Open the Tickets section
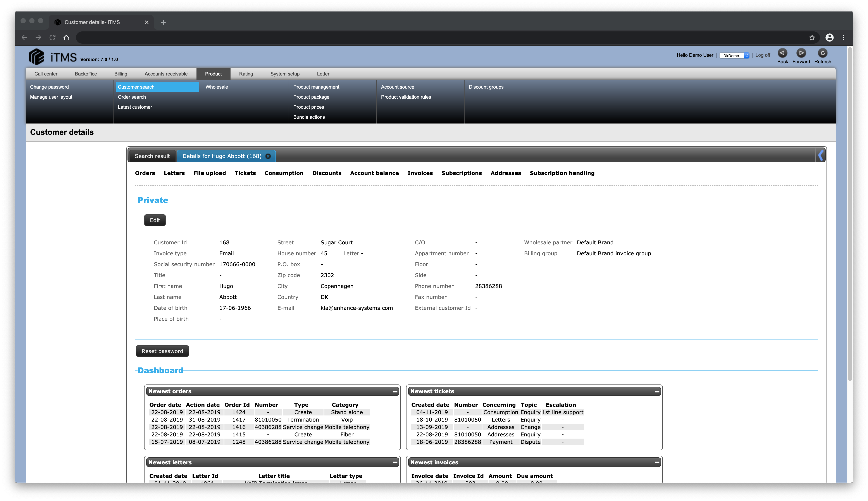This screenshot has width=868, height=501. coord(245,173)
